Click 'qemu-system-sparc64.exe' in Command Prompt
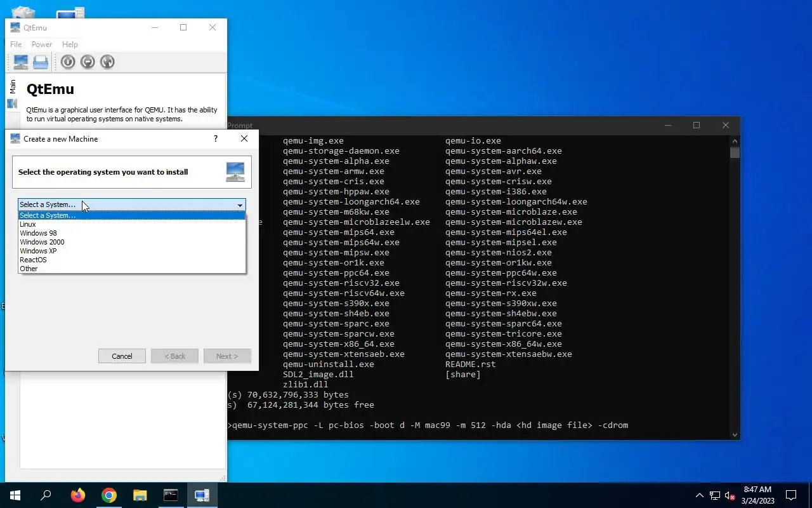Screen dimensions: 812x508 tap(504, 323)
